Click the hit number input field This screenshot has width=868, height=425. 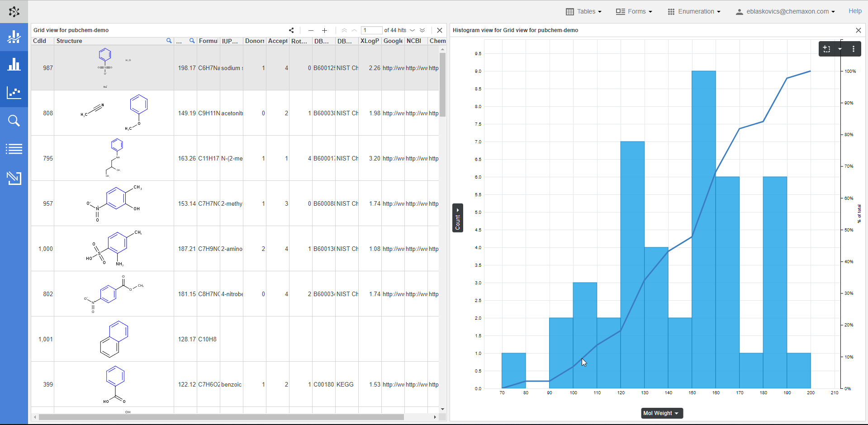point(371,30)
